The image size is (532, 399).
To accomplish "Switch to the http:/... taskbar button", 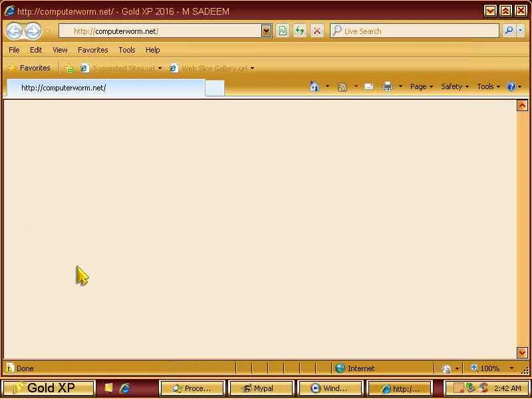I will pyautogui.click(x=400, y=388).
